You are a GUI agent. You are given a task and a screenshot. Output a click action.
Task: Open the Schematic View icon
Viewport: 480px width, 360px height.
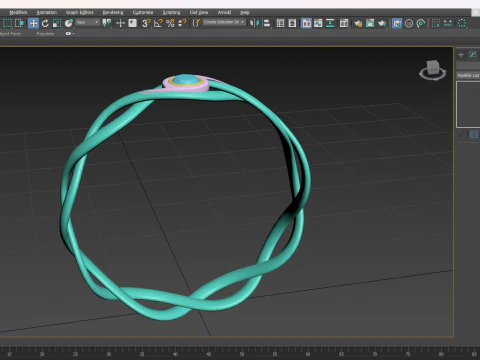(330, 23)
